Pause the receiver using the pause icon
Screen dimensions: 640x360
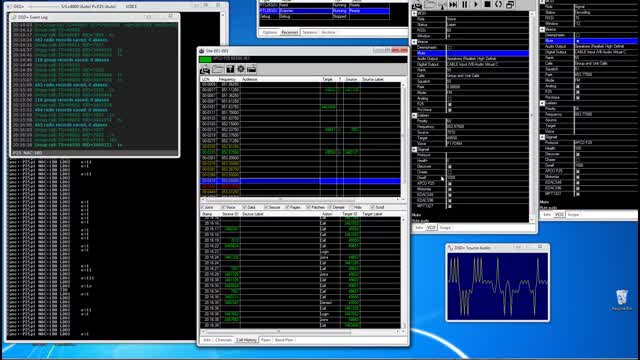464,4
